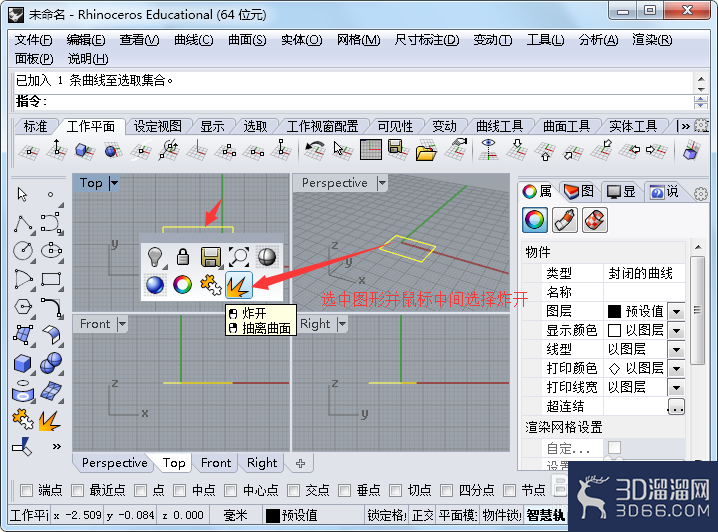Enable the 切点 osnap checkbox
Screen dimensions: 718x532
tap(395, 490)
